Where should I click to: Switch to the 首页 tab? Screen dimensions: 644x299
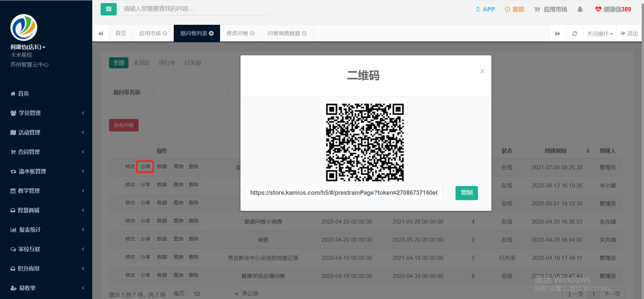point(121,33)
